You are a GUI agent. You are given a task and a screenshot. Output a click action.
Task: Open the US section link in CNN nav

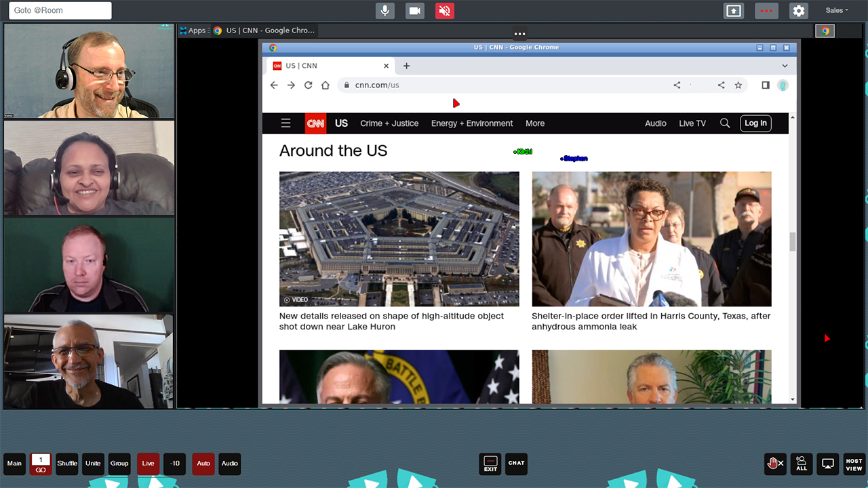coord(341,123)
